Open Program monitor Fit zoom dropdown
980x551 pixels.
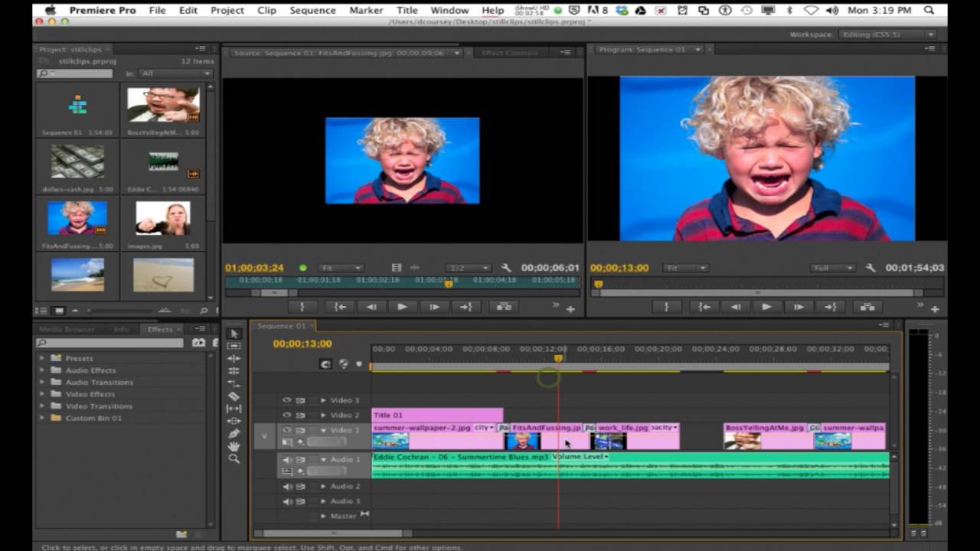click(x=685, y=268)
